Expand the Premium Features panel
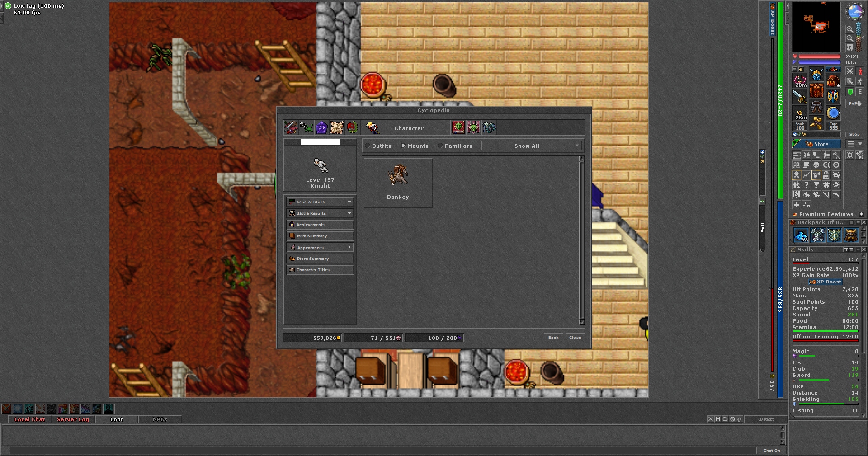868x456 pixels. click(862, 214)
